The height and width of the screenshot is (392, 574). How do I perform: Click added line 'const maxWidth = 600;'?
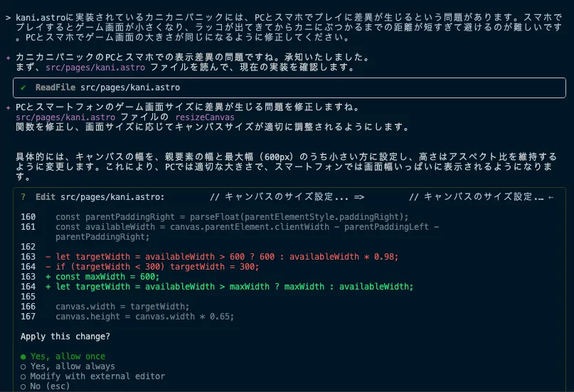click(x=107, y=276)
